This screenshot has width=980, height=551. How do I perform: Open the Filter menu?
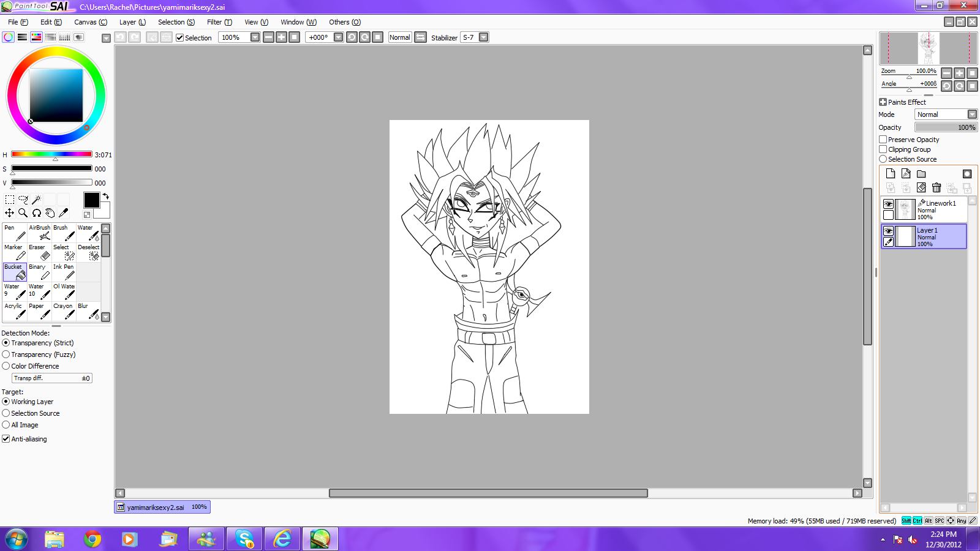(219, 22)
